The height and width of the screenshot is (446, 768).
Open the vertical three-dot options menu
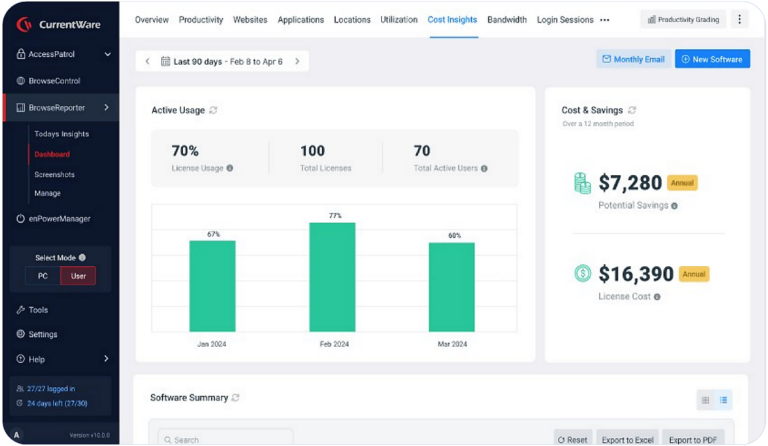coord(739,20)
